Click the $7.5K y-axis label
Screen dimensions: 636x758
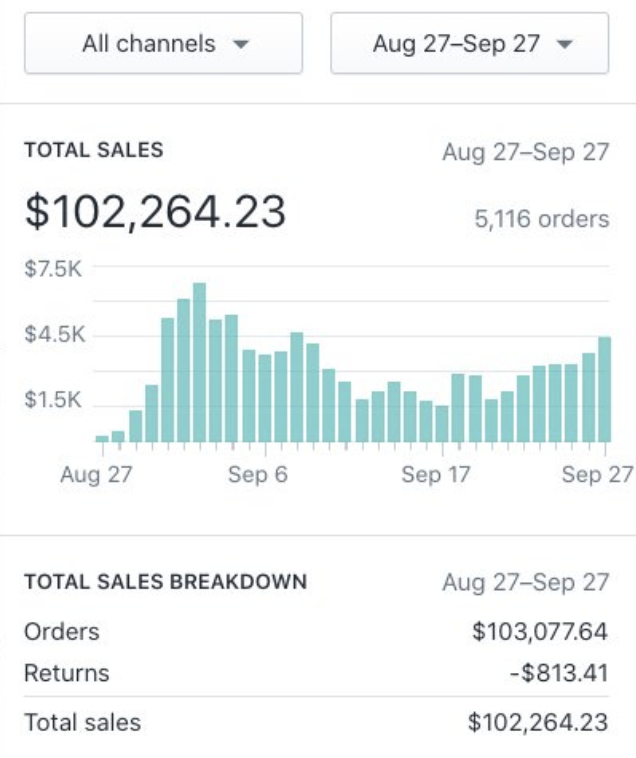tap(54, 268)
